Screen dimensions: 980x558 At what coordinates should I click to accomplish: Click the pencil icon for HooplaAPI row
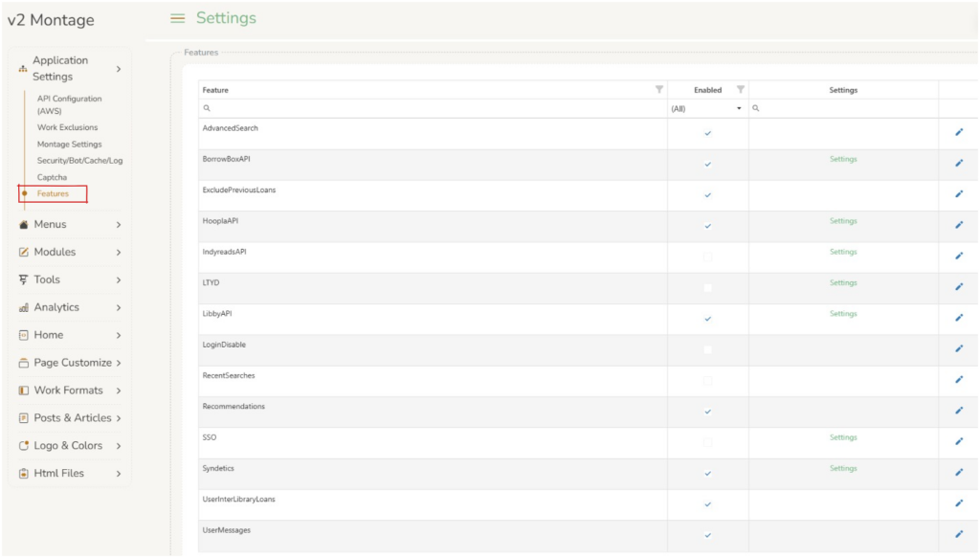(x=959, y=226)
